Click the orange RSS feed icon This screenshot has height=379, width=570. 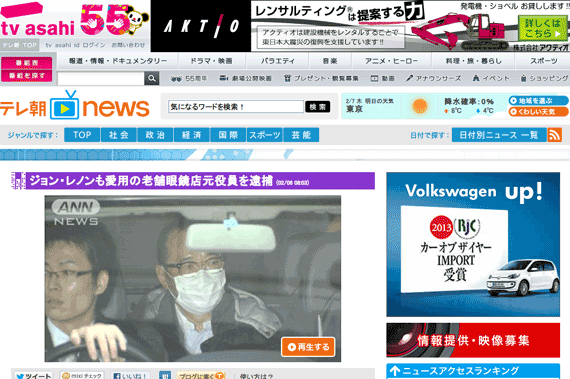[554, 135]
